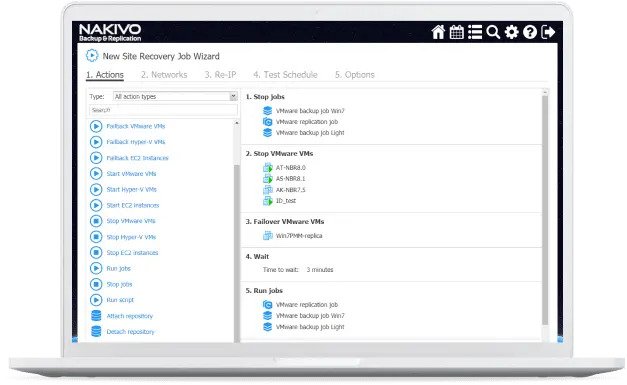Open the action Type dropdown
This screenshot has width=627, height=385.
point(176,96)
